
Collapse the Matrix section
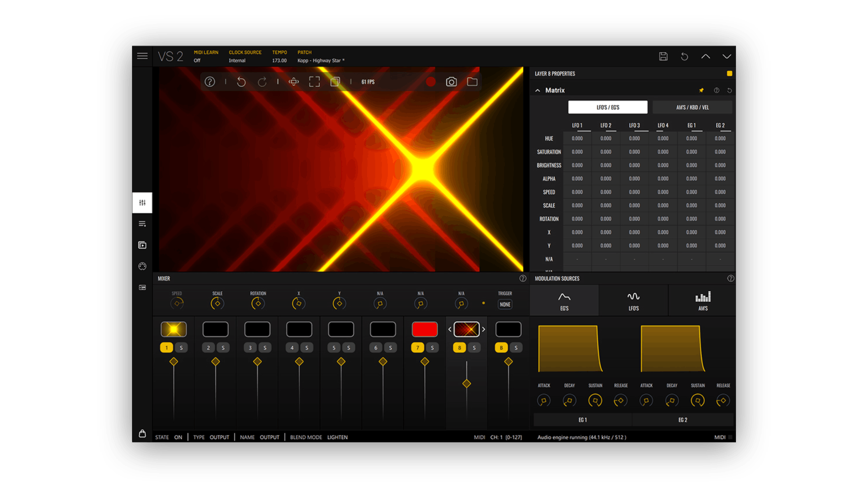(538, 90)
